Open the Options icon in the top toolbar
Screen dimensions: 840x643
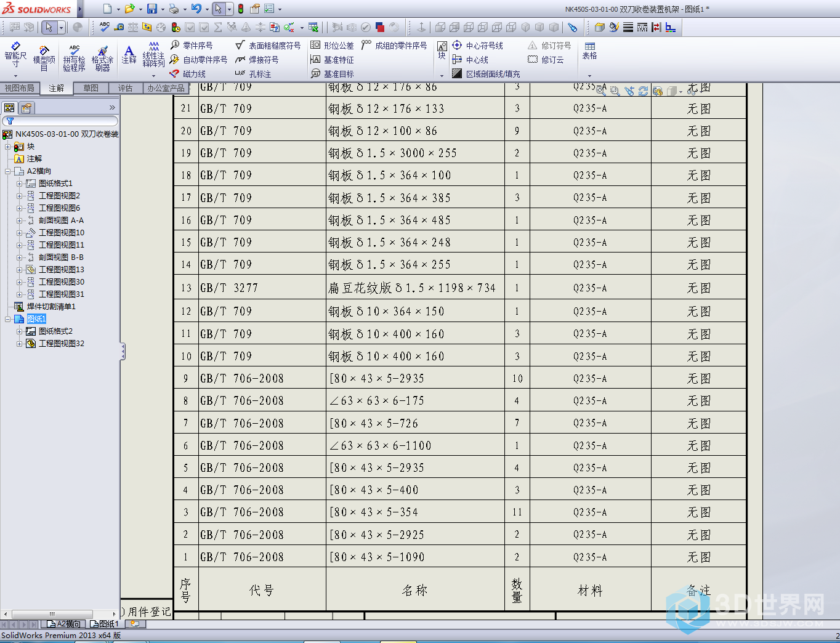(269, 9)
